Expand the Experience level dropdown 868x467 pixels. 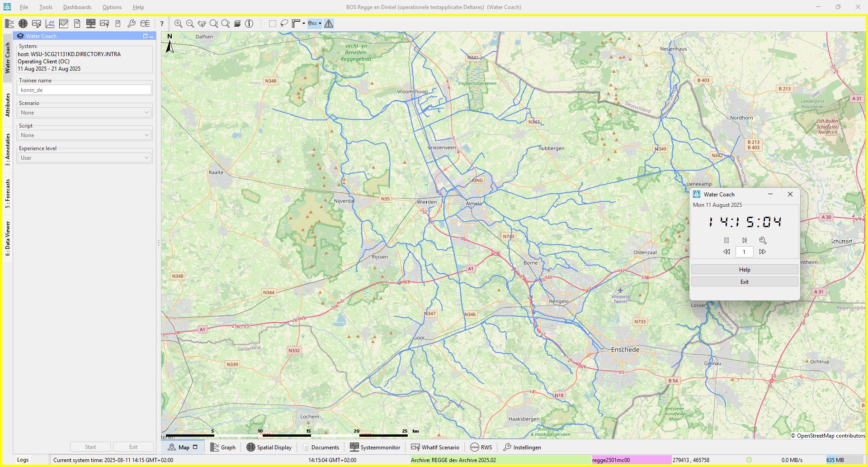coord(85,158)
